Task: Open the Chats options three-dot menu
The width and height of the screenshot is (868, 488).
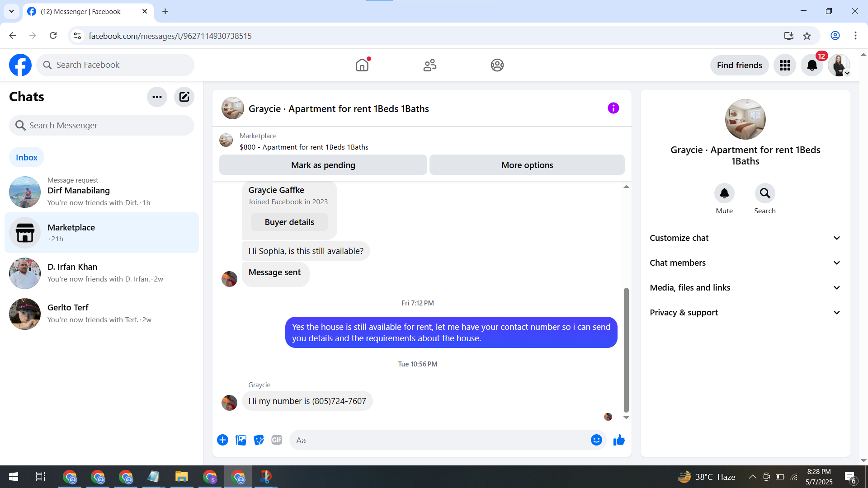Action: pyautogui.click(x=157, y=97)
